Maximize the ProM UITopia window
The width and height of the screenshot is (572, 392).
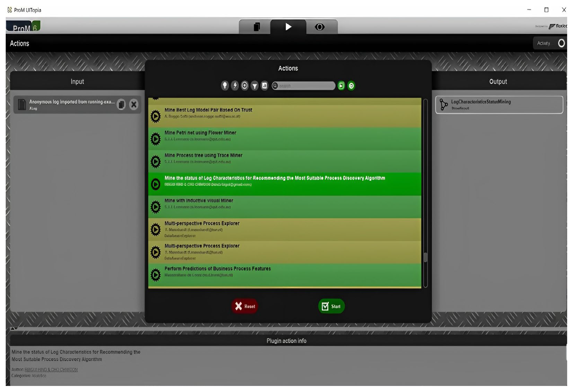coord(546,10)
